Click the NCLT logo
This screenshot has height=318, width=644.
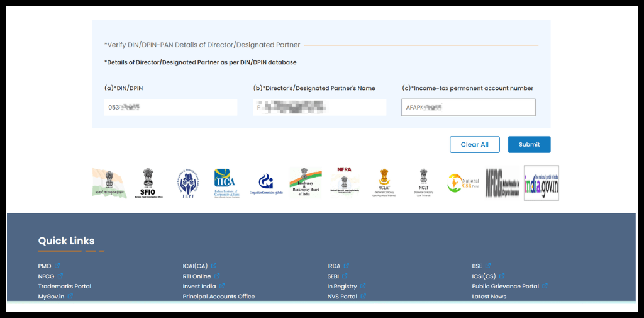tap(423, 182)
